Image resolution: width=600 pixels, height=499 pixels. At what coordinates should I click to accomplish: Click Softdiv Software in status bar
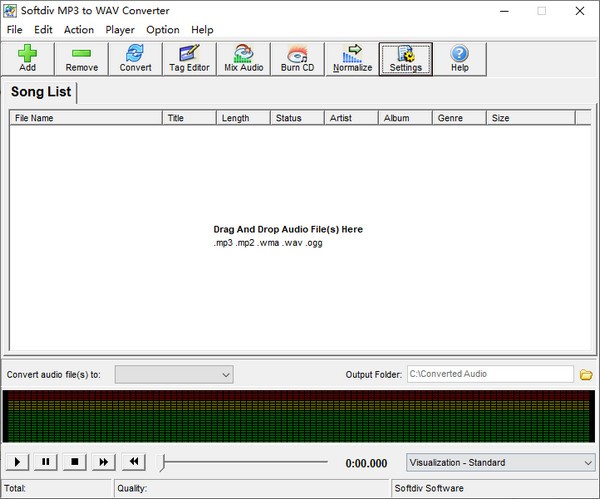click(x=429, y=488)
